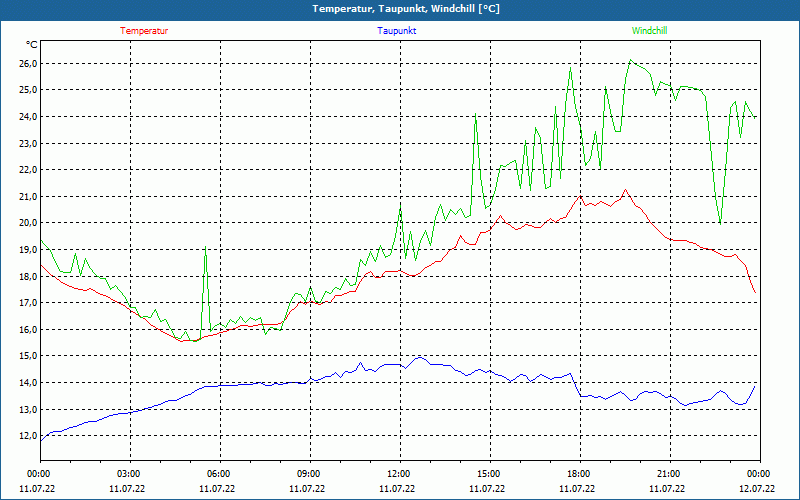
Task: Click the green Windchill legend label
Action: point(649,31)
